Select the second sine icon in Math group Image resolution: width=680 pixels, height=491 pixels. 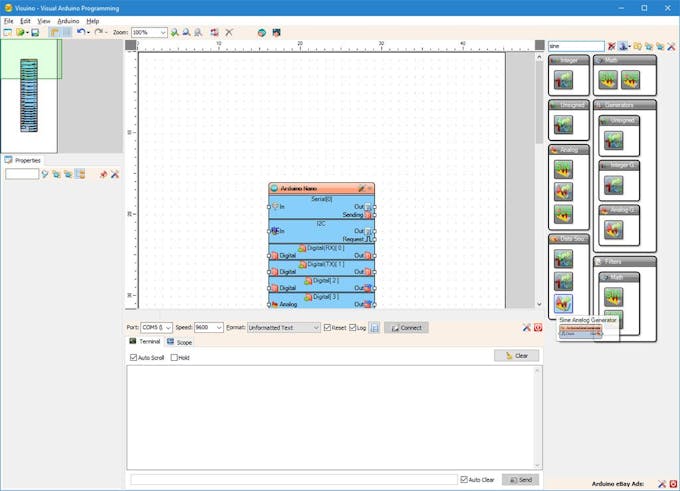click(x=631, y=80)
